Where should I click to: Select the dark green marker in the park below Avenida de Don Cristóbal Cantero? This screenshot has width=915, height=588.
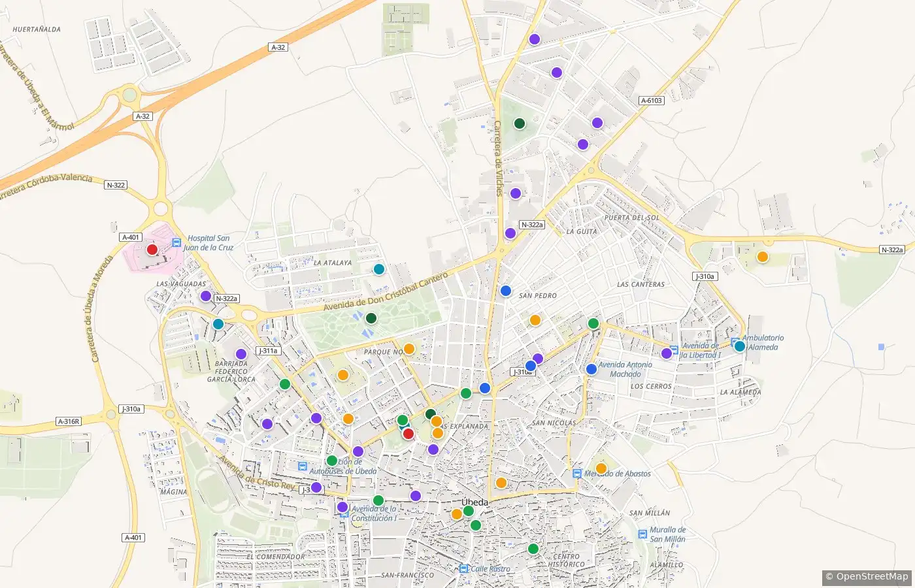pos(371,318)
